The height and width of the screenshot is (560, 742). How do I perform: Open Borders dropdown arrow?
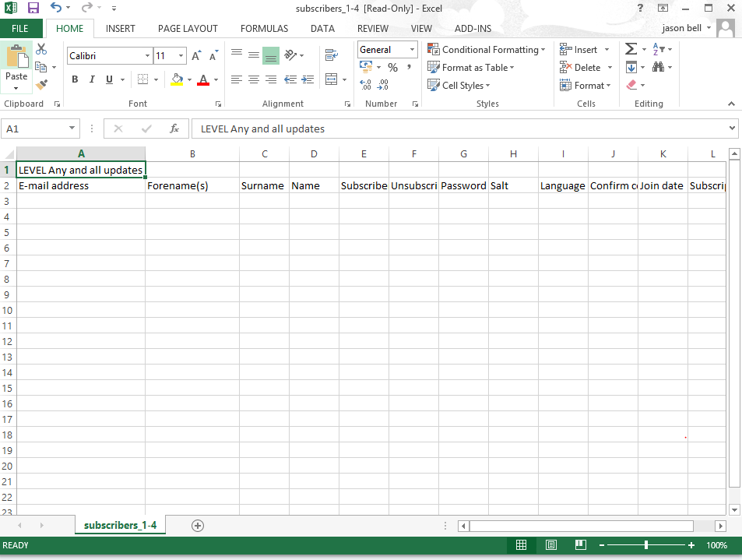coord(156,79)
